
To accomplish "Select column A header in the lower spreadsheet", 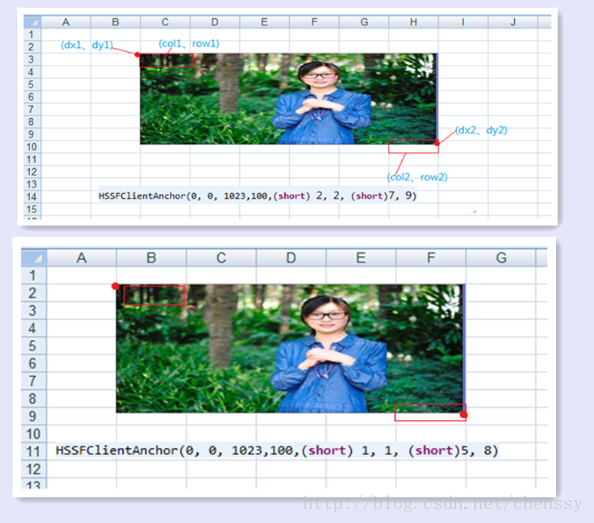I will tap(82, 258).
